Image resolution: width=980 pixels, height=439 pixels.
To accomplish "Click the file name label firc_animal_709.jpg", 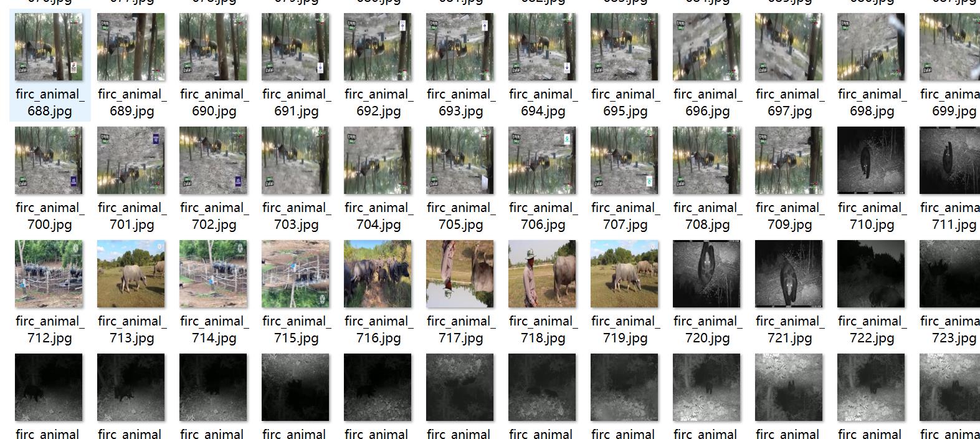I will pyautogui.click(x=789, y=216).
